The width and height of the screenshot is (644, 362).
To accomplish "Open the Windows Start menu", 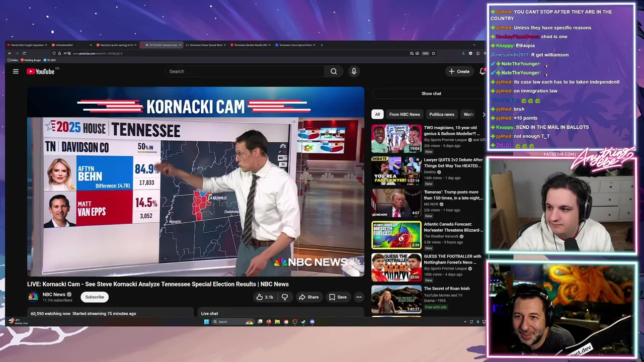I will pos(206,322).
